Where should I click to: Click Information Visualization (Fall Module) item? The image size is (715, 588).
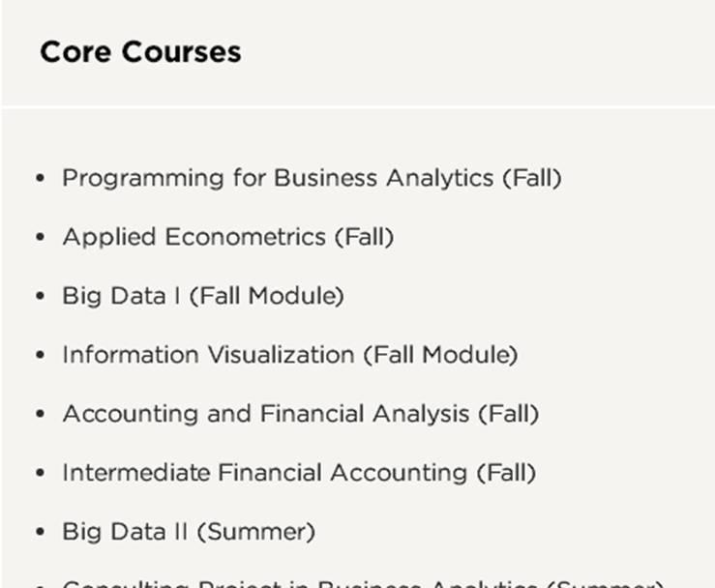pyautogui.click(x=289, y=355)
